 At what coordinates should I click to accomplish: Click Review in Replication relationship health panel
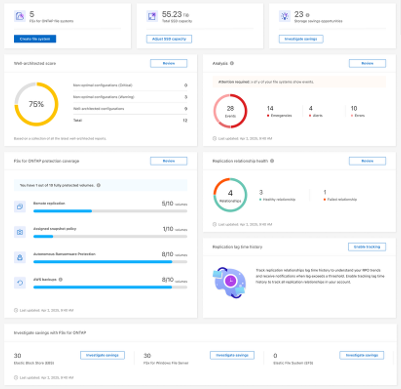(x=367, y=161)
